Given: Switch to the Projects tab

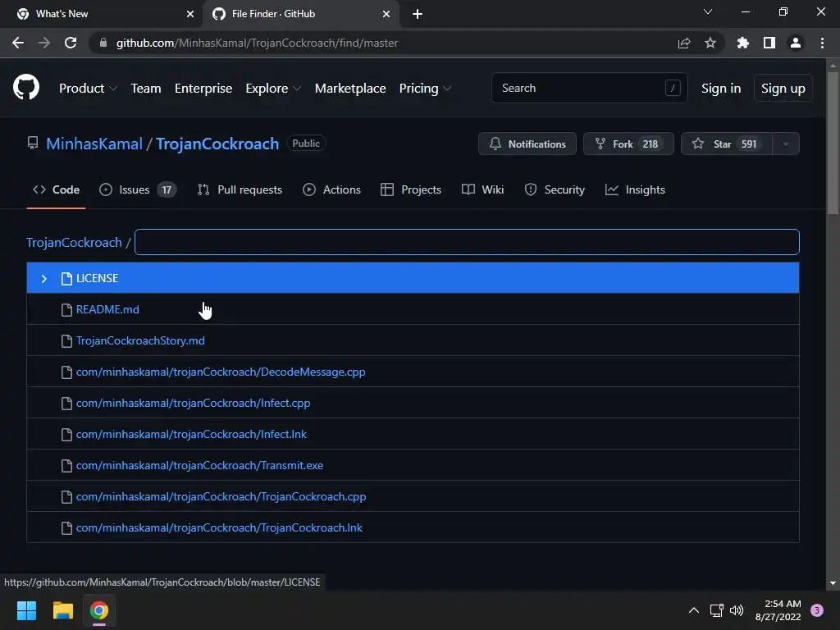Looking at the screenshot, I should pyautogui.click(x=411, y=189).
